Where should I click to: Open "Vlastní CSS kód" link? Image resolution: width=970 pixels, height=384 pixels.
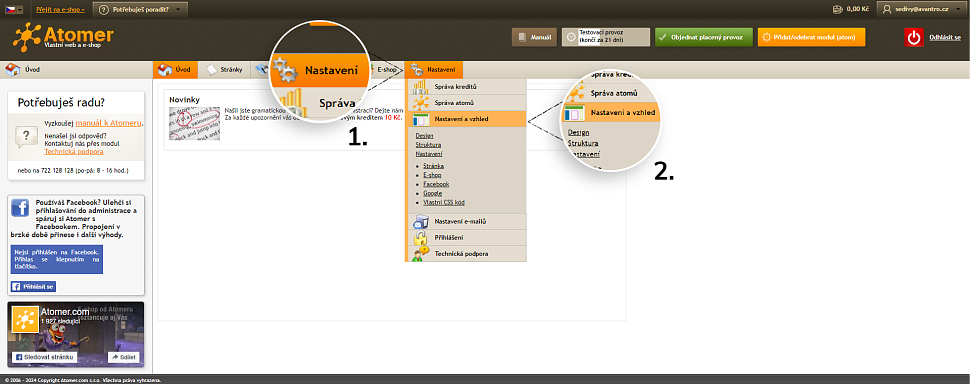(x=444, y=202)
